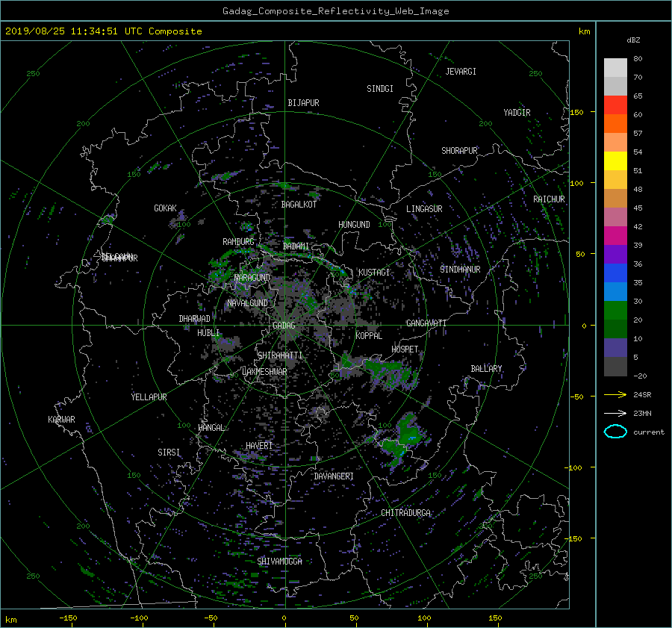672x628 pixels.
Task: Click the 'YADGIR' city label
Action: [517, 113]
